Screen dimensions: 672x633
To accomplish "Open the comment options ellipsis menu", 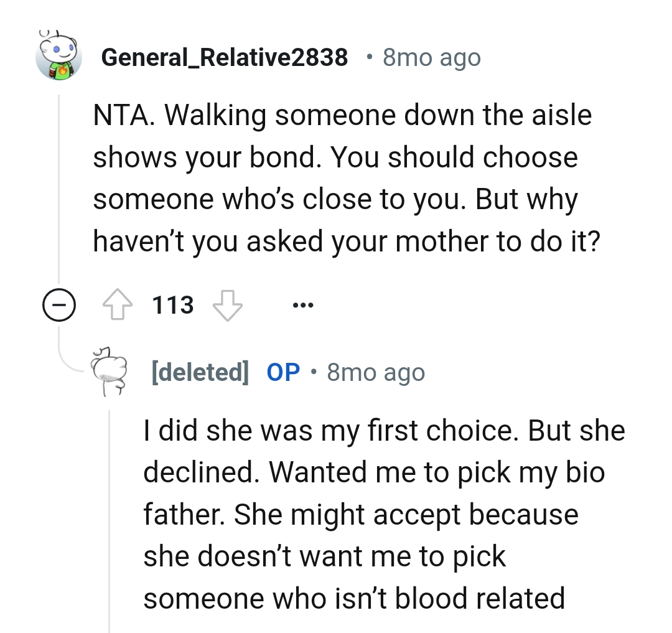I will [x=303, y=304].
